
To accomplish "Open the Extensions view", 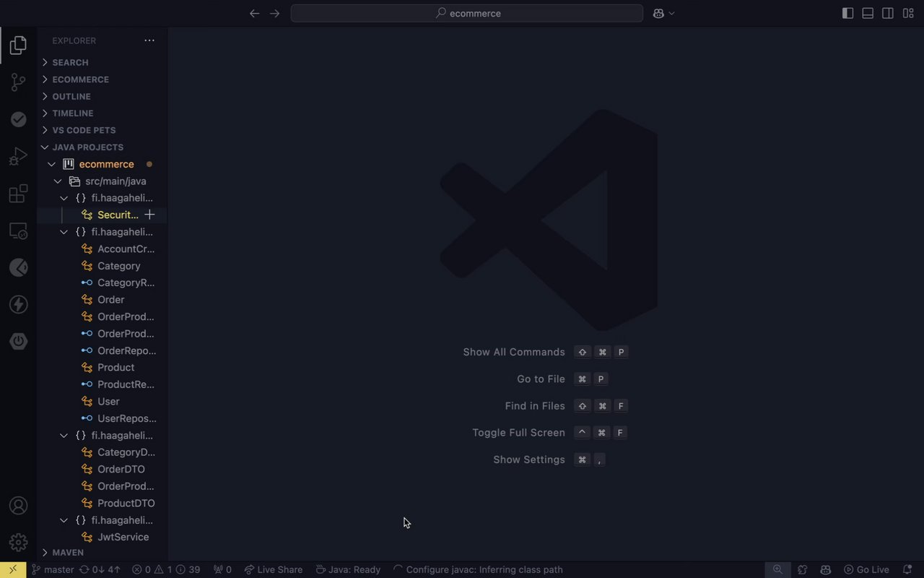I will pyautogui.click(x=18, y=194).
